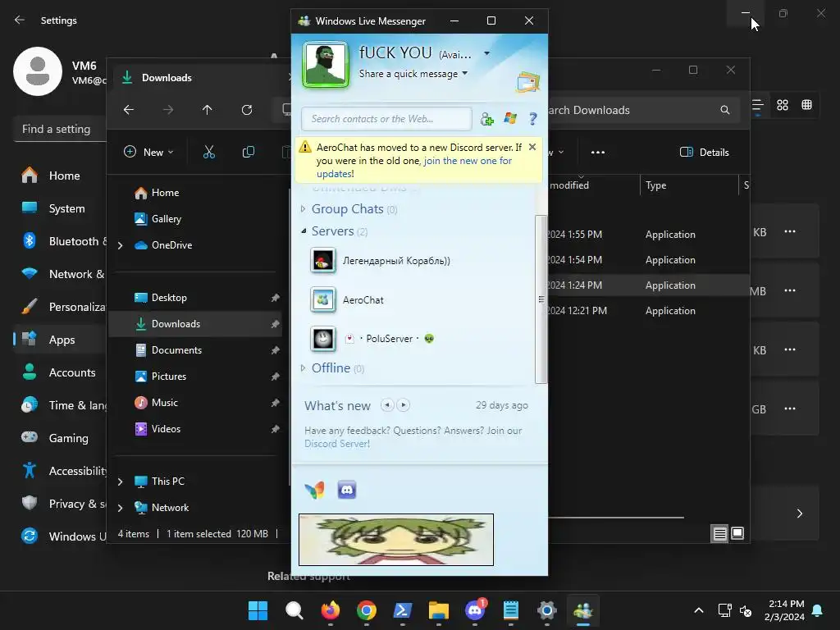Launch Chrome from the taskbar
The image size is (840, 630).
tap(367, 610)
